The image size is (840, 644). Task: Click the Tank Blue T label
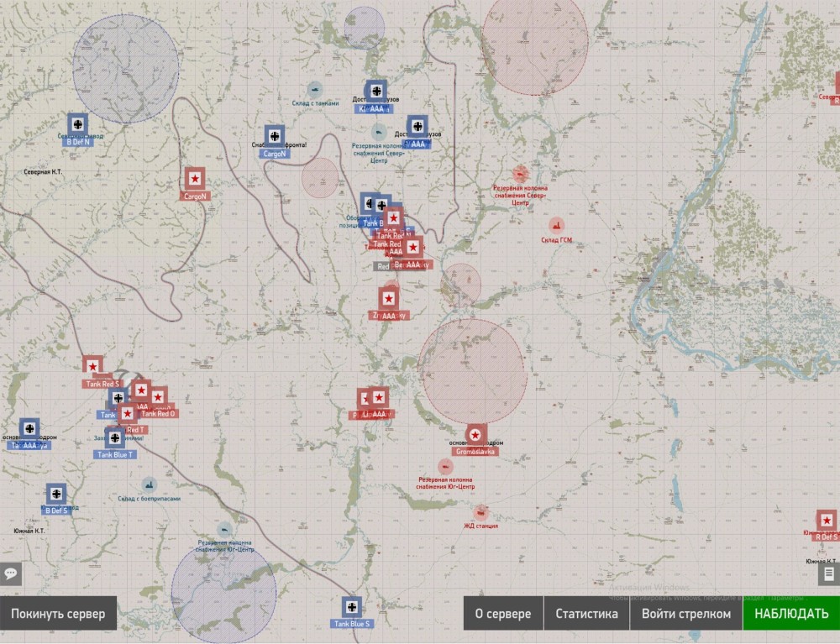(115, 454)
